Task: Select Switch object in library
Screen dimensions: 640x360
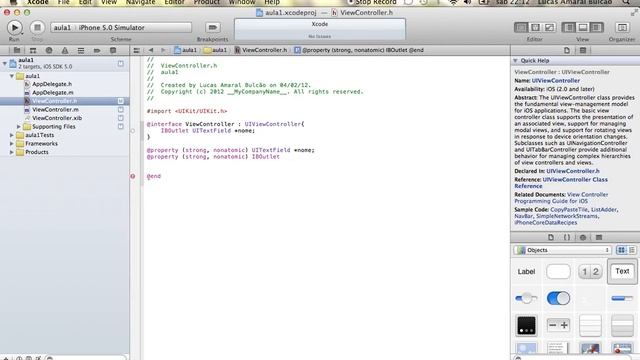Action: tap(558, 298)
